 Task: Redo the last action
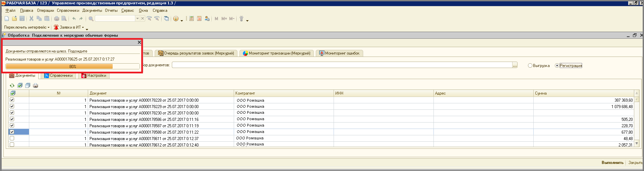(x=81, y=19)
